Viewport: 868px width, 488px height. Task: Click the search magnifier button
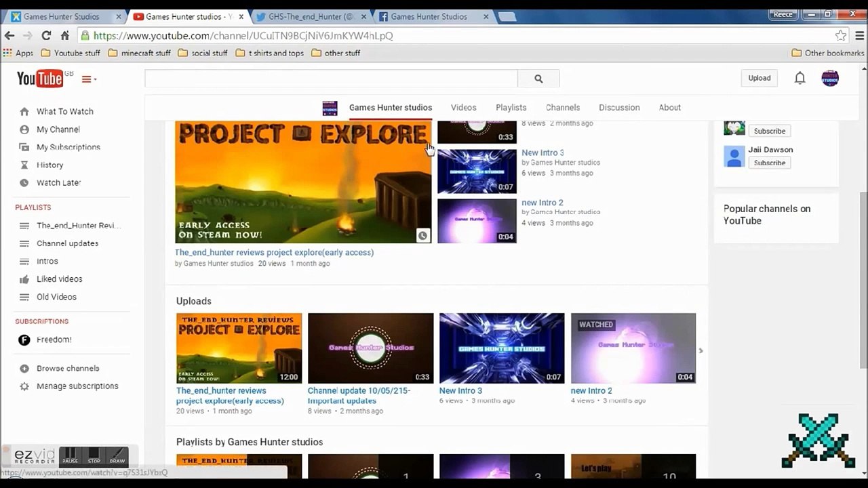point(538,79)
